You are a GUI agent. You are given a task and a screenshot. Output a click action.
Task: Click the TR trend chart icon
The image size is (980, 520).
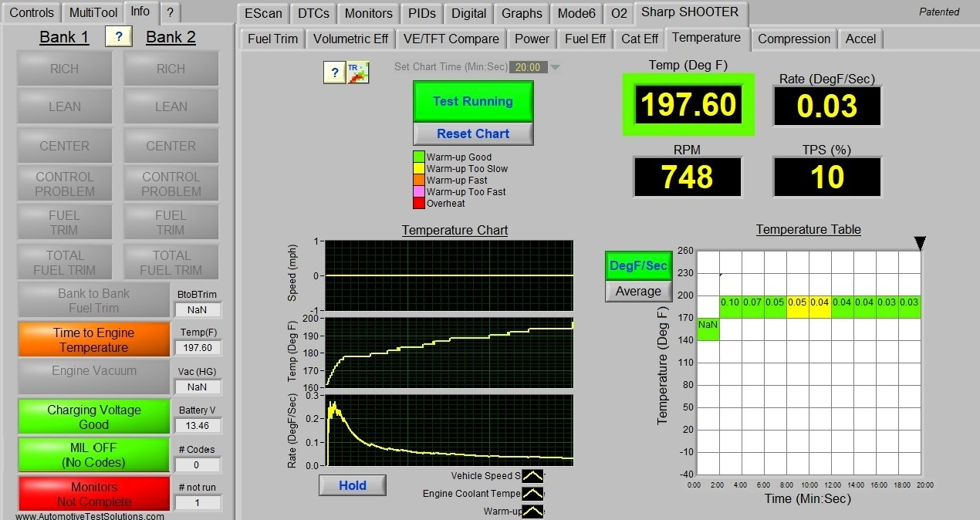coord(357,72)
